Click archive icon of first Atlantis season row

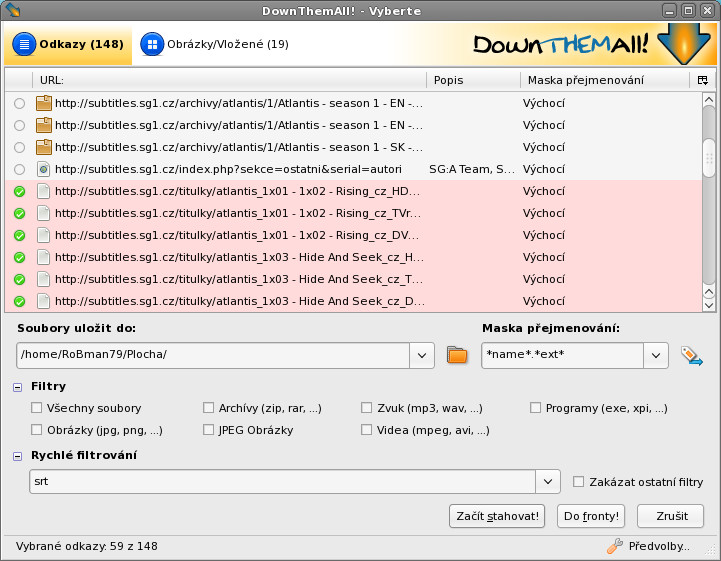pos(43,103)
